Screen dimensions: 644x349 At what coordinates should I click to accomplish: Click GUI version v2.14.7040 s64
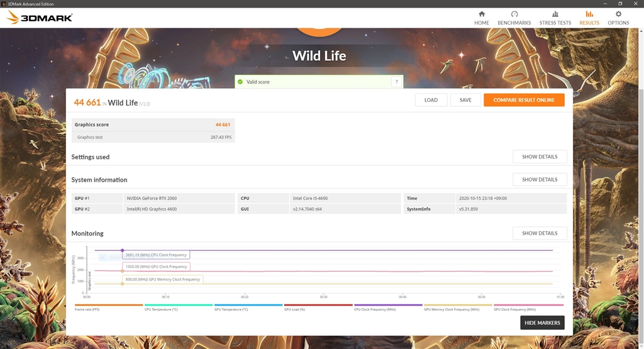coord(307,209)
